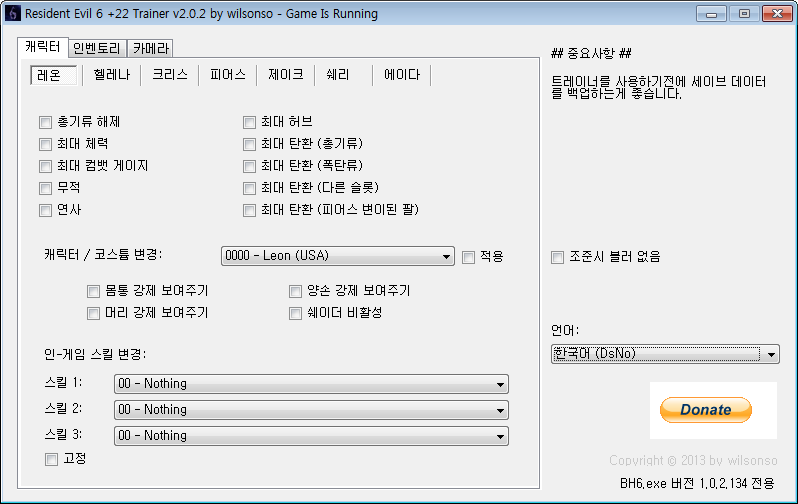Maximize the trainer window
The image size is (798, 504).
coord(744,14)
